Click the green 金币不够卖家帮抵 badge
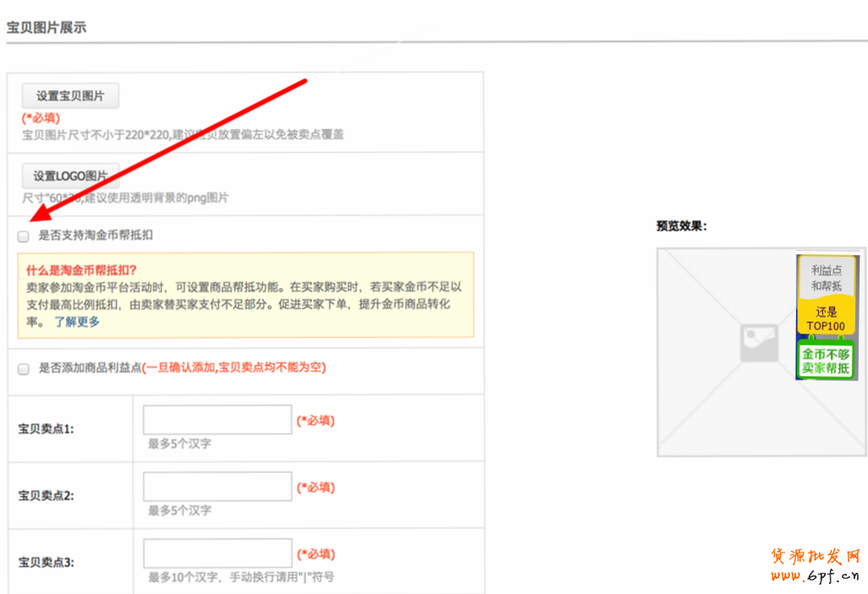 (x=826, y=361)
